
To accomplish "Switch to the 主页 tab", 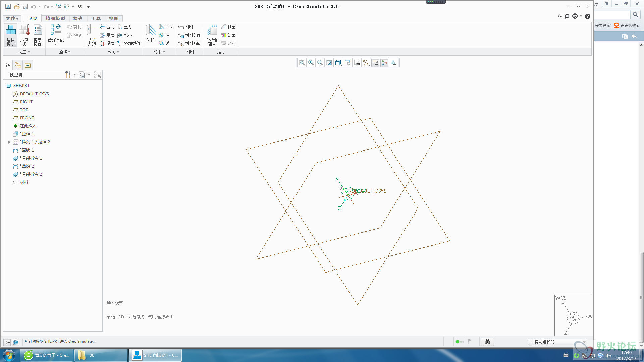I will [x=33, y=18].
